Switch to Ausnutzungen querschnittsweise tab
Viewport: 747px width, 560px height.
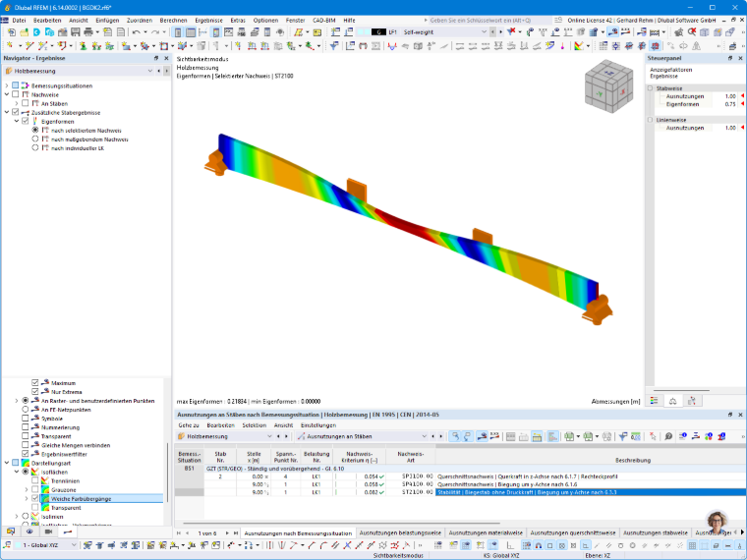click(573, 532)
